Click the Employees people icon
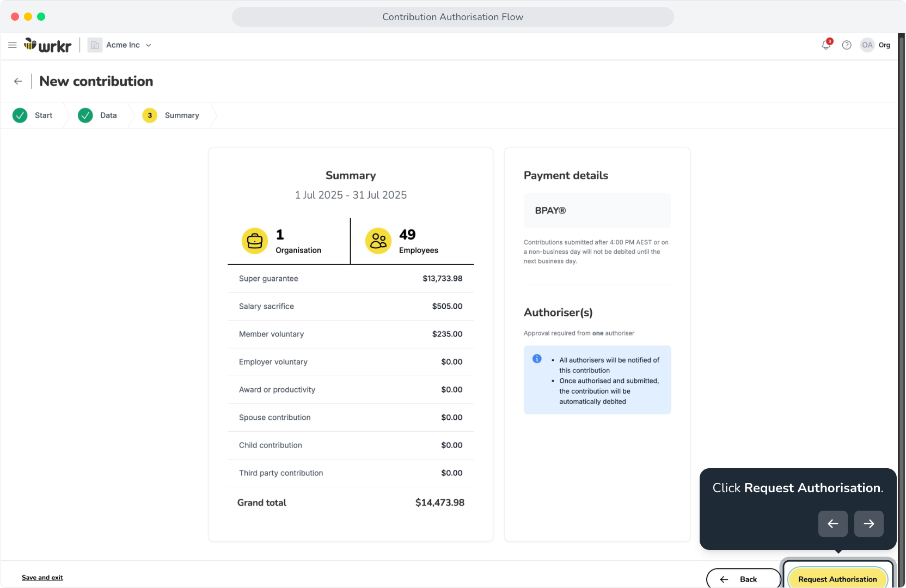Viewport: 906px width, 588px height. click(378, 241)
